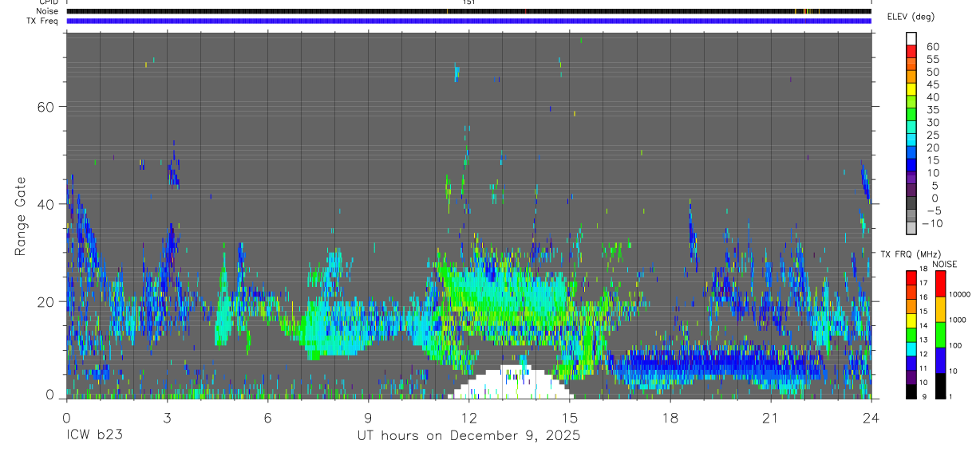Click the 'Range Gate' y-axis label
980x452 pixels.
[22, 215]
